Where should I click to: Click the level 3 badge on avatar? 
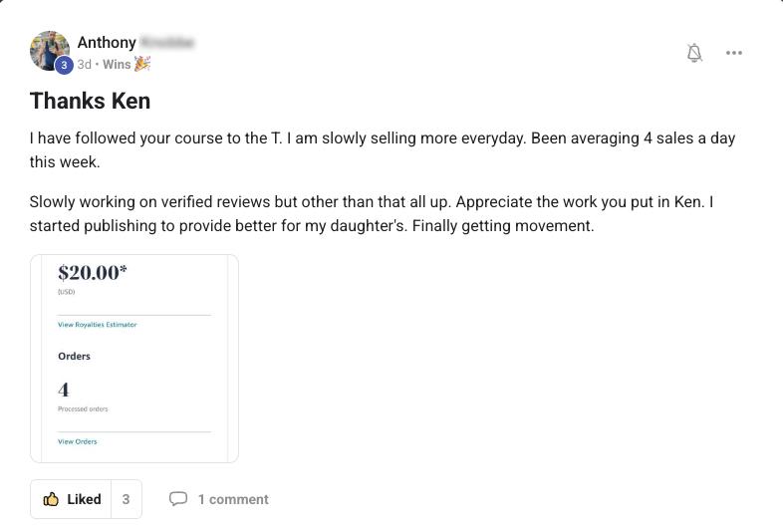[x=64, y=65]
